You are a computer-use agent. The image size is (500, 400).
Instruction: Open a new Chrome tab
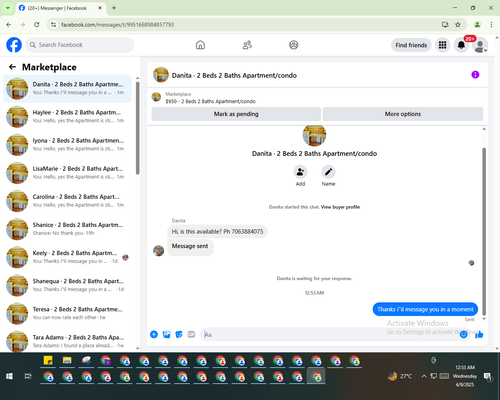click(114, 8)
